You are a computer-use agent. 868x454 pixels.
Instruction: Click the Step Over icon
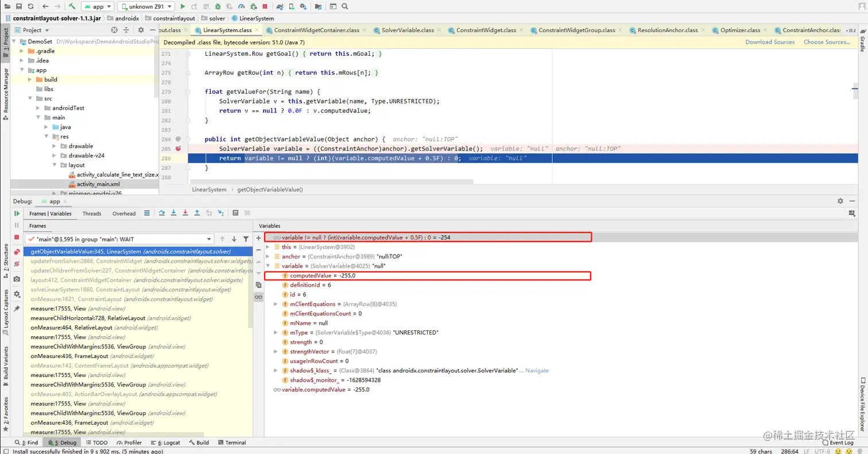click(x=162, y=213)
